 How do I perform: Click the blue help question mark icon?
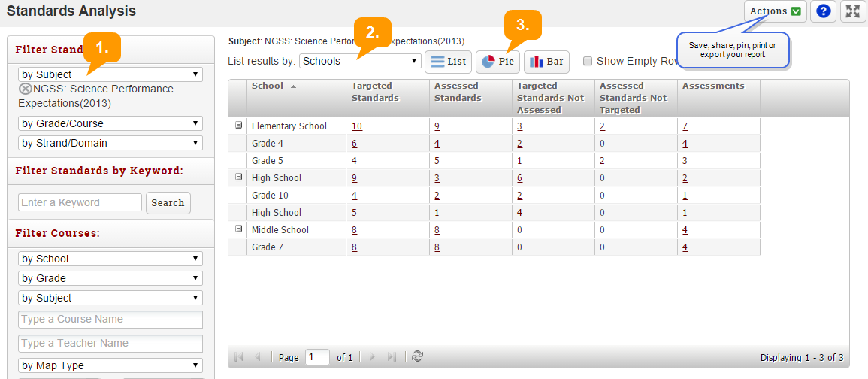click(x=824, y=11)
